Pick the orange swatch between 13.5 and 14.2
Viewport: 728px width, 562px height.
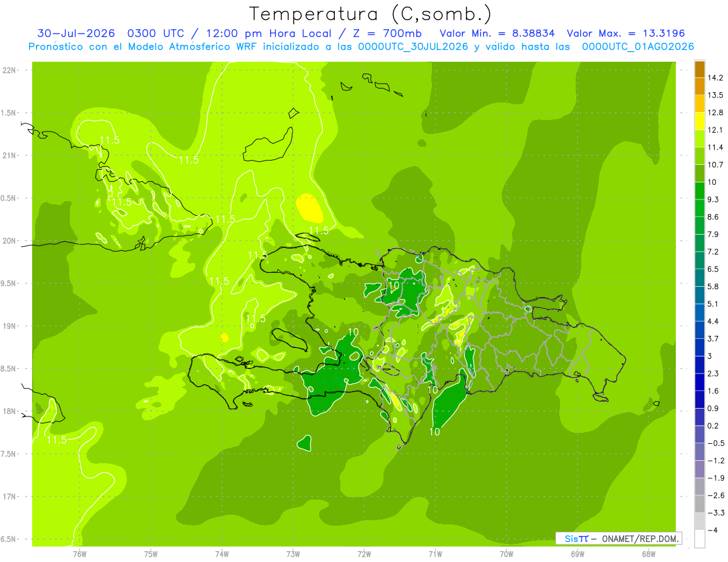(699, 86)
